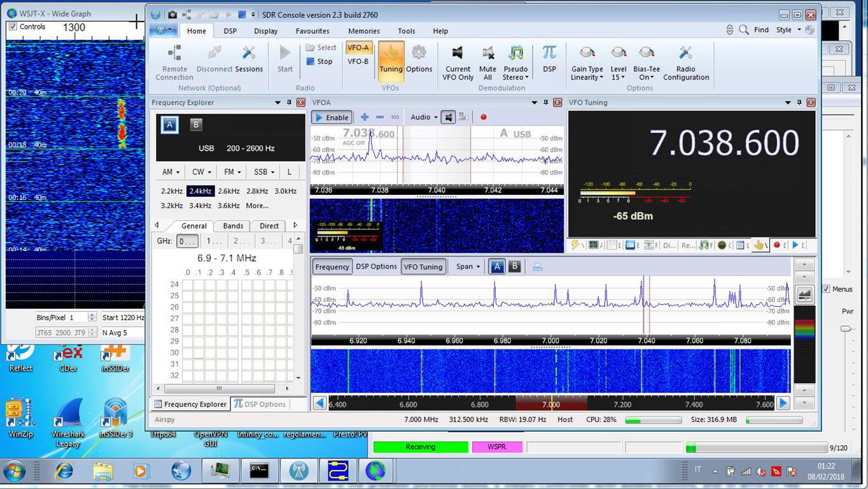Activate VFO-A
The image size is (868, 489).
(358, 48)
